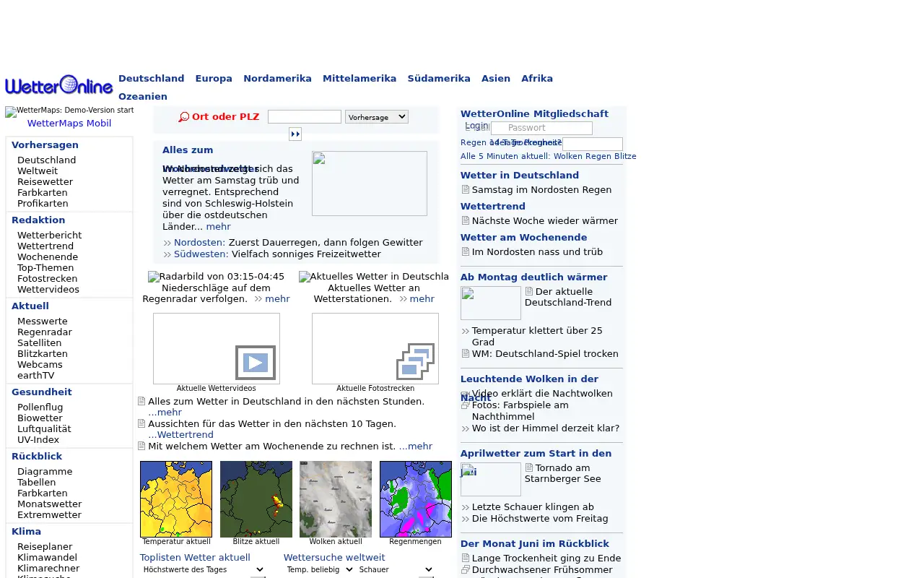The image size is (924, 578).
Task: Click the gallery icon beside Fotos: Farbspiele am Nachthimmel
Action: pos(466,405)
